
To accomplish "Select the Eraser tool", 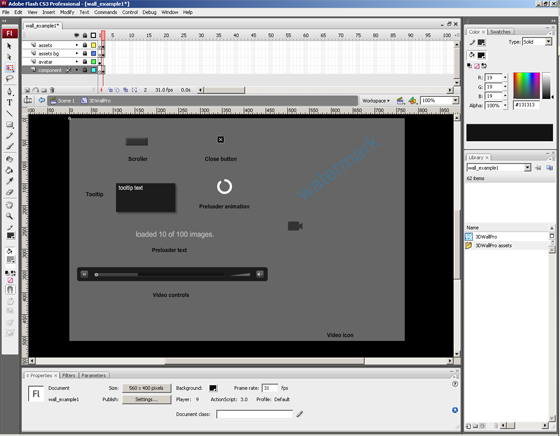I will (10, 192).
